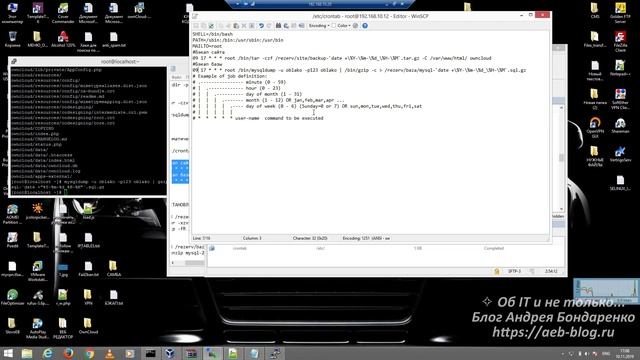
Task: Open the Color dropdown in the editor toolbar
Action: coord(343,26)
